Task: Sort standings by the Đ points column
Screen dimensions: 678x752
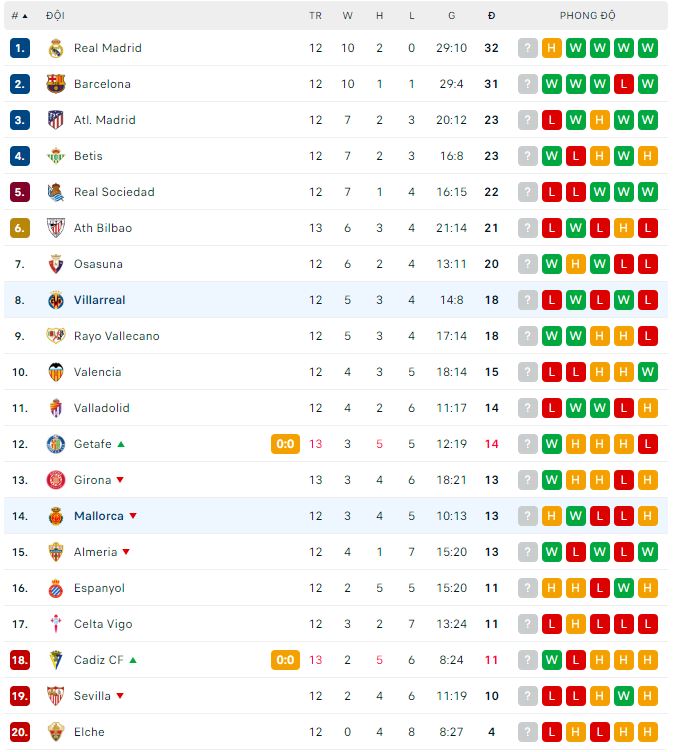Action: click(491, 16)
